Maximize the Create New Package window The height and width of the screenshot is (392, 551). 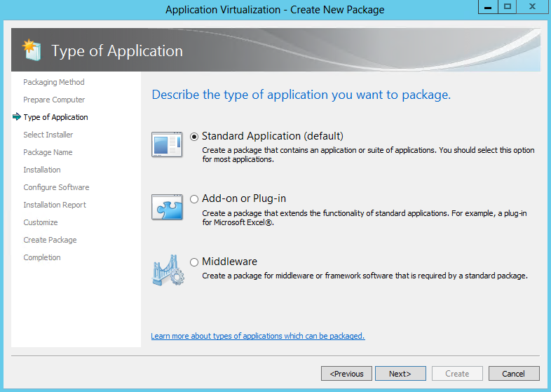(508, 7)
